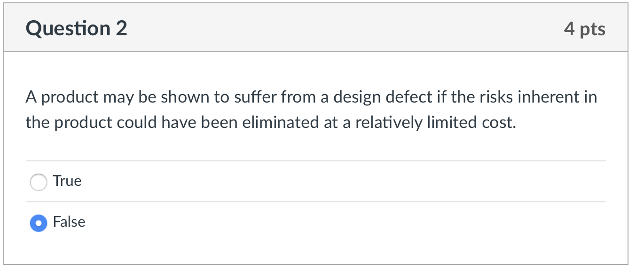Click the "4 pts" point value label

point(586,29)
